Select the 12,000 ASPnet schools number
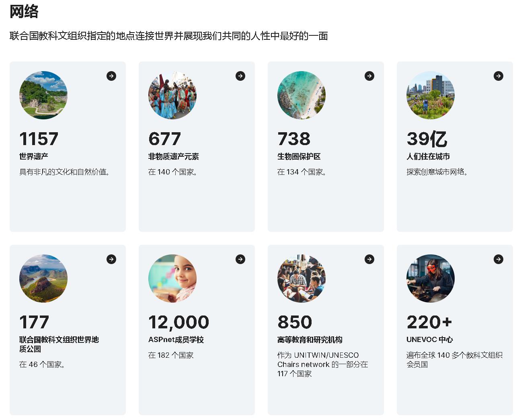The image size is (517, 420). point(179,322)
